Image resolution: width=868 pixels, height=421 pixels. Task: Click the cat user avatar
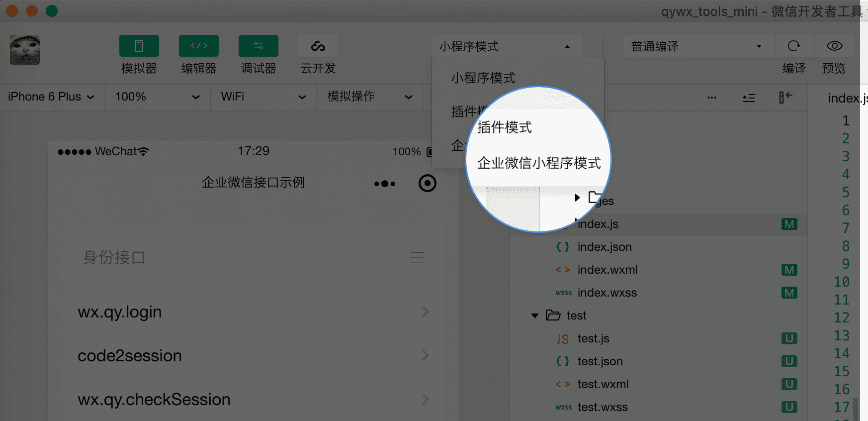click(25, 50)
